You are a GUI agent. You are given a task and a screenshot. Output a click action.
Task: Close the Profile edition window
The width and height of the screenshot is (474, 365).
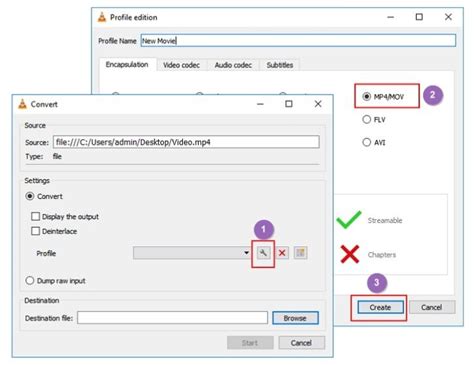tap(448, 17)
